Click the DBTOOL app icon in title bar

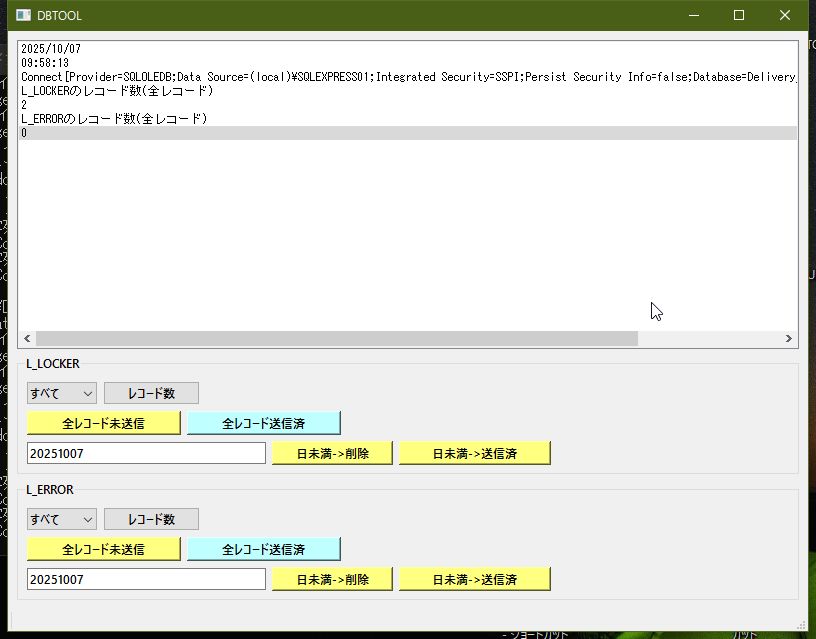22,15
